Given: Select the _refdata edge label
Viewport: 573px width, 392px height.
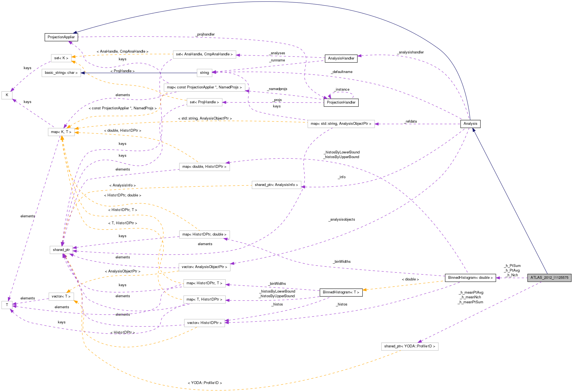Looking at the screenshot, I should [410, 121].
